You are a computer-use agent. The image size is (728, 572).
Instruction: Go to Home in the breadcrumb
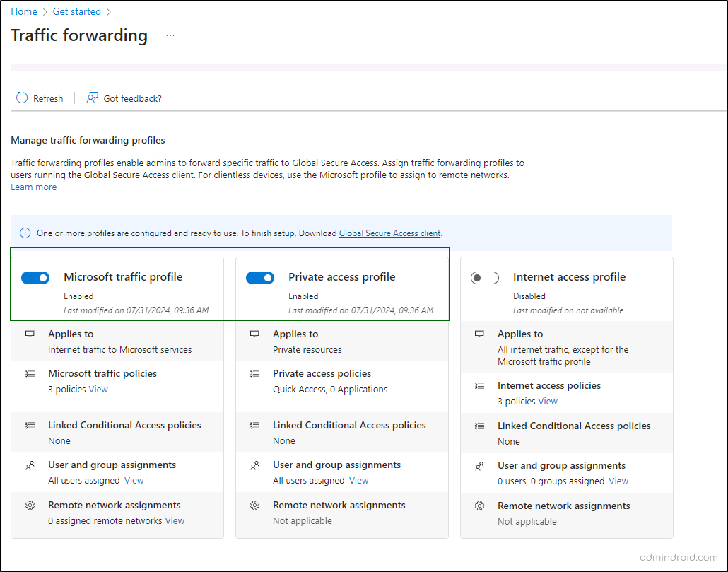click(24, 11)
